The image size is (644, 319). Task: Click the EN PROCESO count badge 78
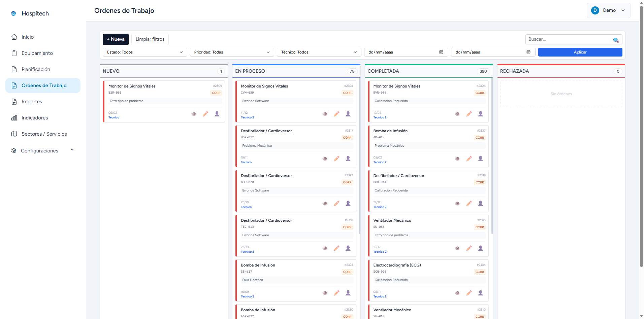(x=352, y=71)
